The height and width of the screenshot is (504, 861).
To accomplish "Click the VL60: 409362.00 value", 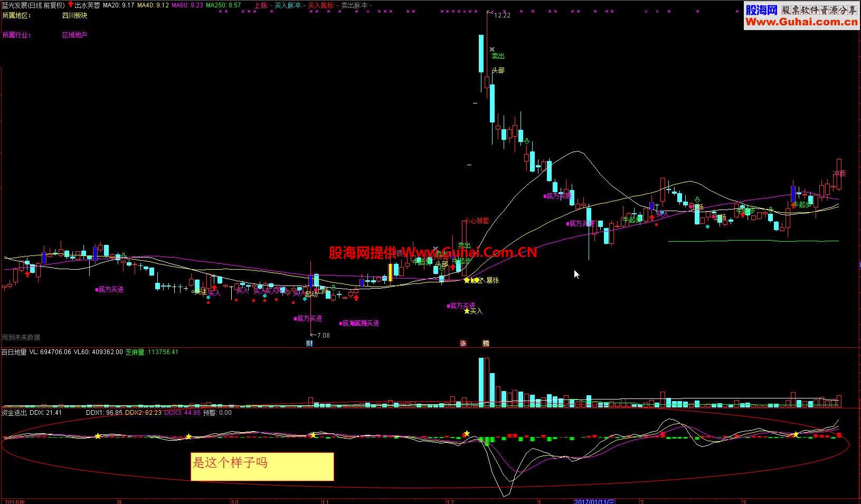I will click(x=98, y=352).
